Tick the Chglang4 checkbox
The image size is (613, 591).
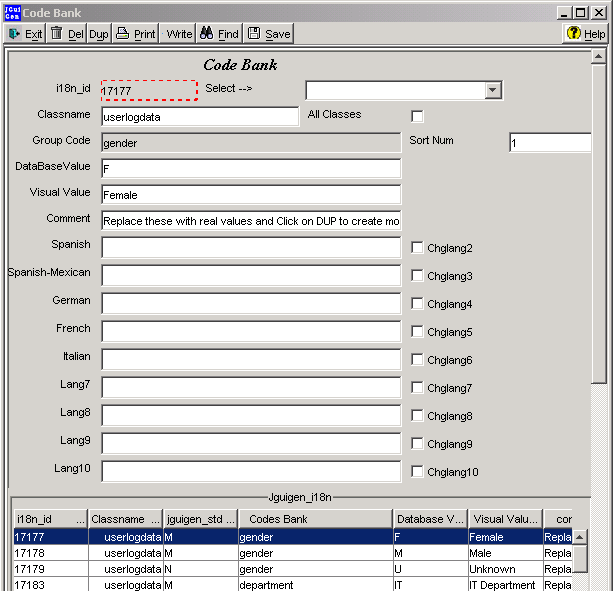pyautogui.click(x=417, y=303)
